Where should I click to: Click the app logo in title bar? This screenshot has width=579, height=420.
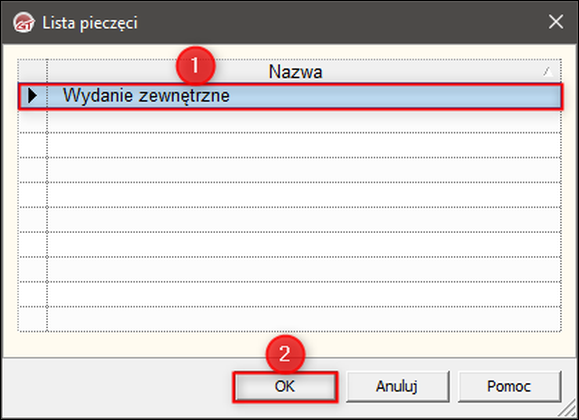(x=24, y=23)
